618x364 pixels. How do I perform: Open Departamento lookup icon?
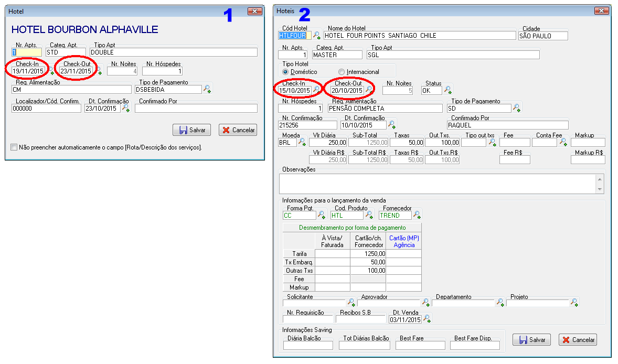point(500,303)
